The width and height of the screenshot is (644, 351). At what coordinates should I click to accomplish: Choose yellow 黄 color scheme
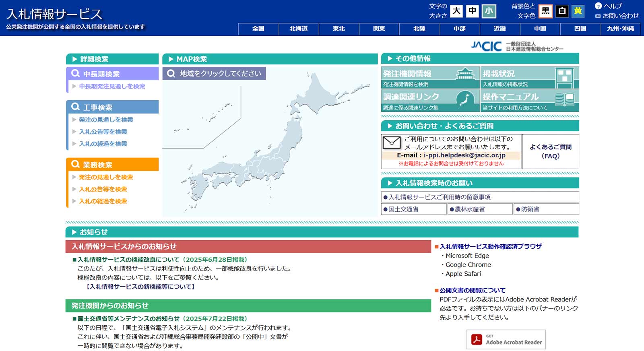point(578,11)
